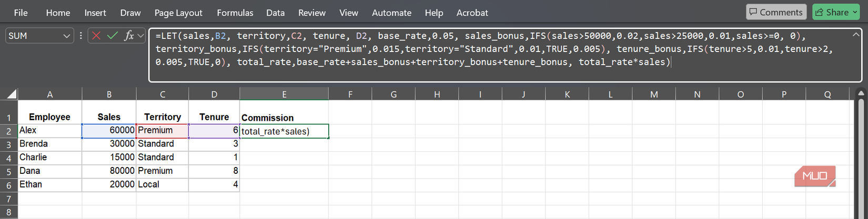
Task: Select column B header
Action: point(109,95)
